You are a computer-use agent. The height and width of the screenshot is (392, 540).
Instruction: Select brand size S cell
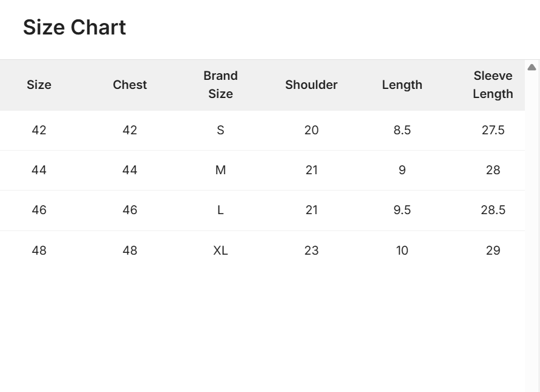point(220,130)
